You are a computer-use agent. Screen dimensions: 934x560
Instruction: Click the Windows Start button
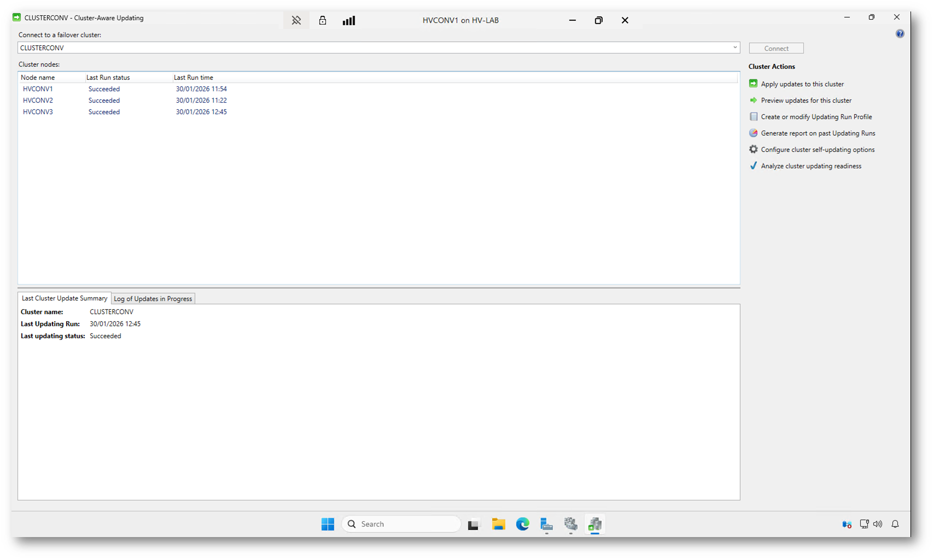pos(328,524)
